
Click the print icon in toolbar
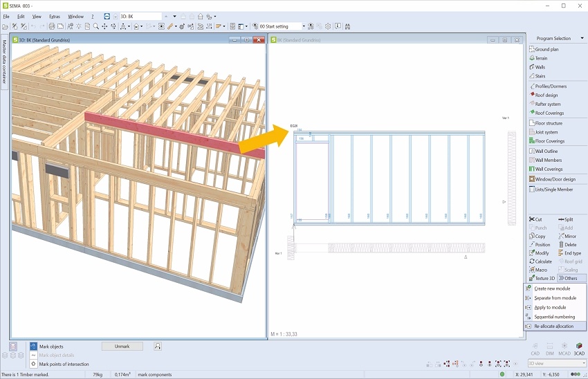tap(52, 26)
